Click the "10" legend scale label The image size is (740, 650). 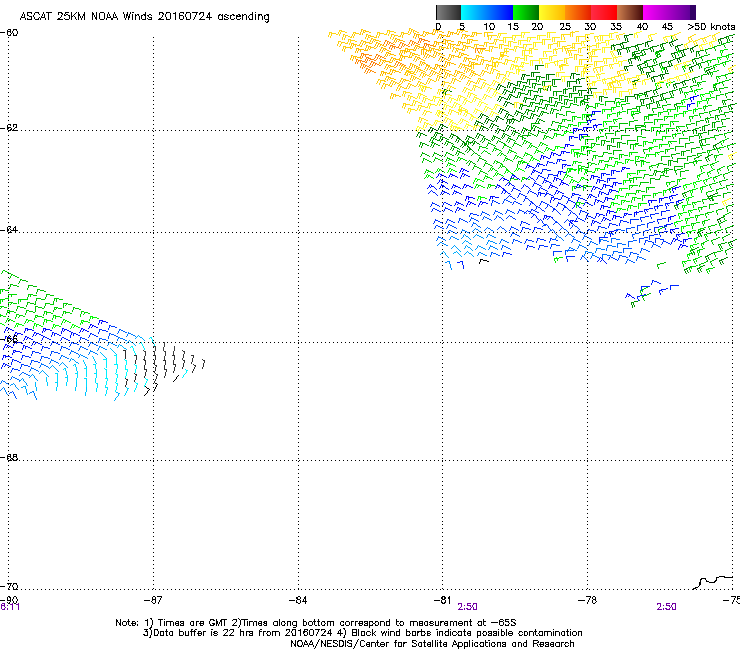click(489, 27)
